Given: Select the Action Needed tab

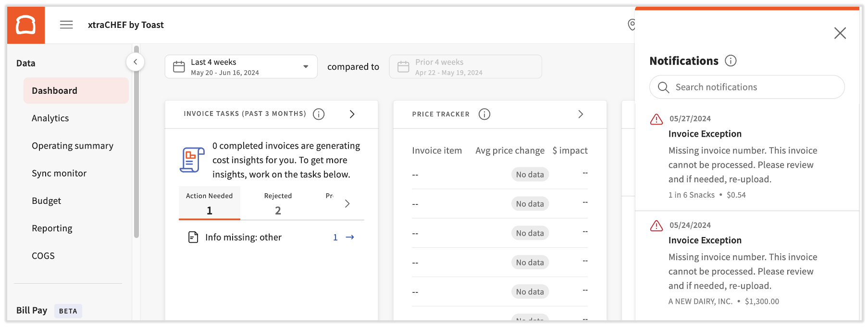Looking at the screenshot, I should coord(210,203).
